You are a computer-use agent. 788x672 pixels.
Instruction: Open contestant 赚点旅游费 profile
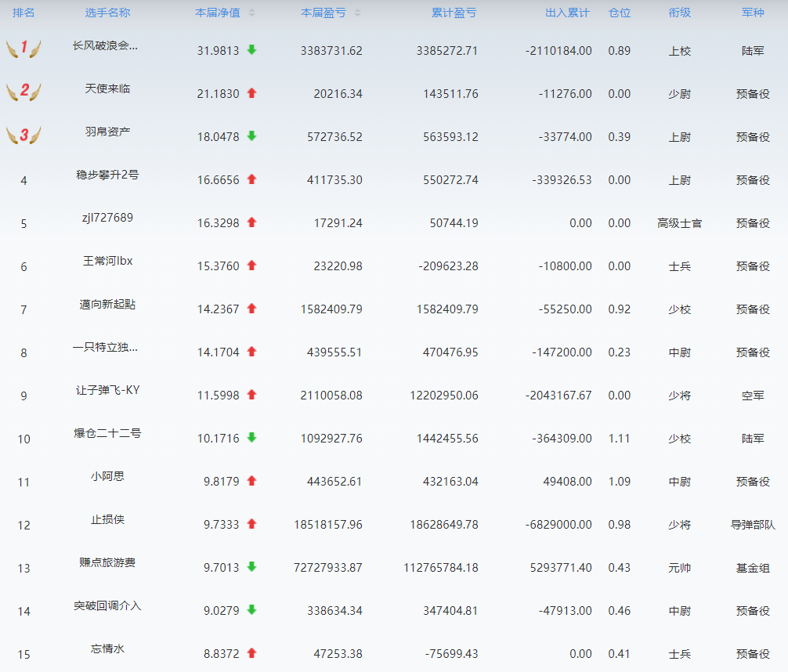pos(107,562)
